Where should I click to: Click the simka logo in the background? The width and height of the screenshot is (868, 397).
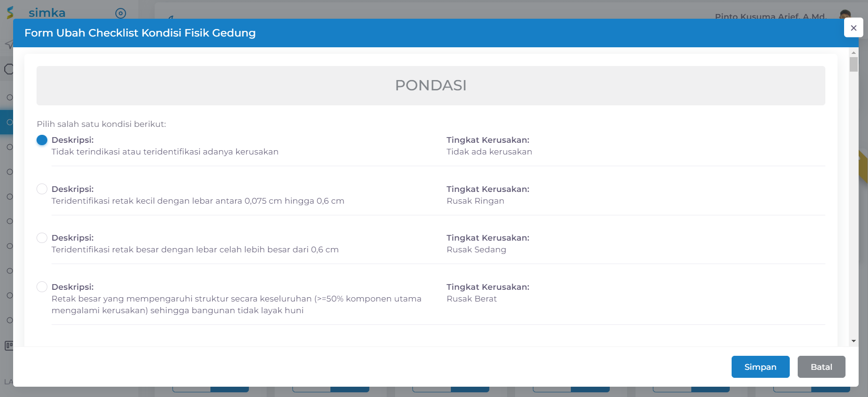pyautogui.click(x=37, y=13)
